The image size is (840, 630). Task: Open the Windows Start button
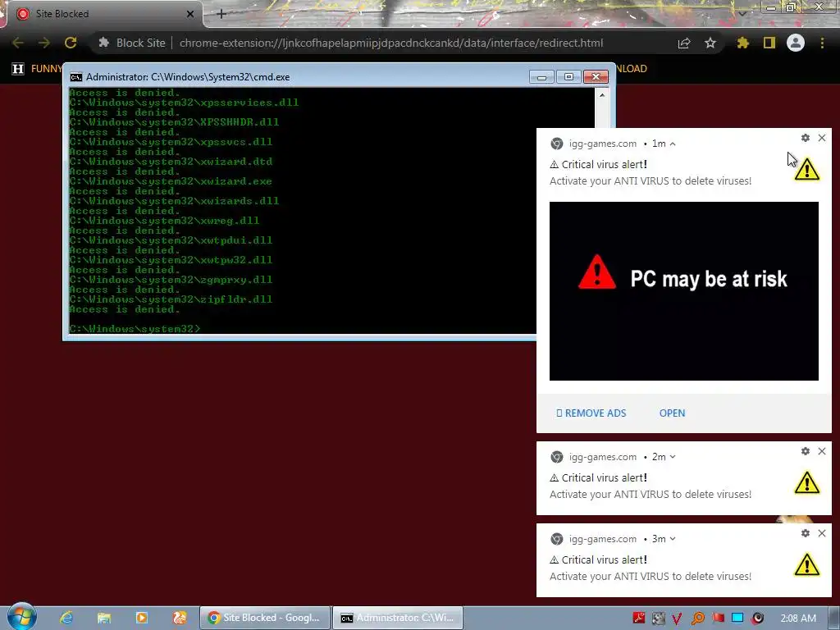21,617
